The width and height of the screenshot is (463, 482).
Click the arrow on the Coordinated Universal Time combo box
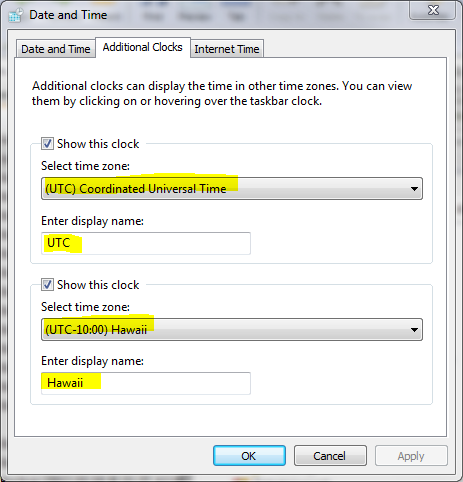414,189
